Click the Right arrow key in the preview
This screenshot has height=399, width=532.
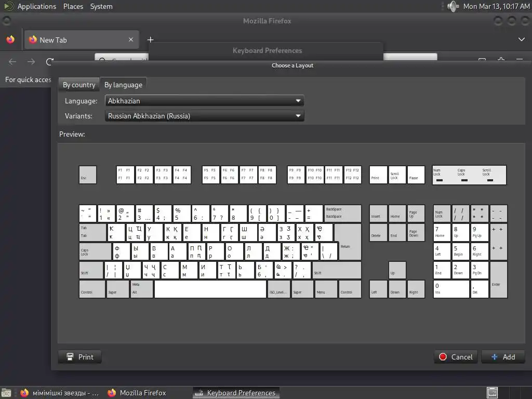point(416,289)
